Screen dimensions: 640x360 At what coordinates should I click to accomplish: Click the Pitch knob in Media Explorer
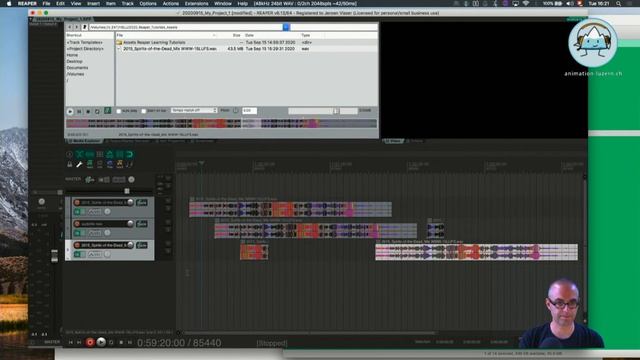point(236,111)
